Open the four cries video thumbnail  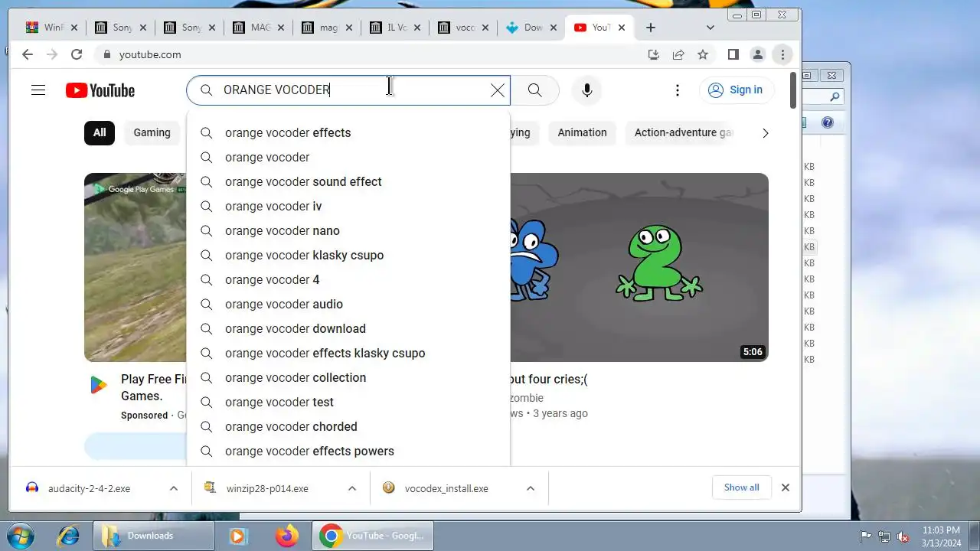tap(639, 267)
